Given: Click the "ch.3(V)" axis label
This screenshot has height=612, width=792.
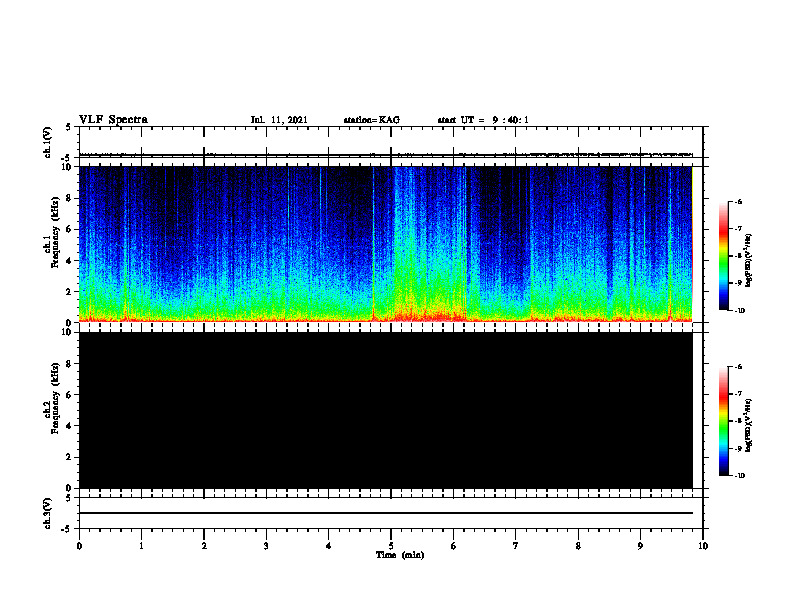Looking at the screenshot, I should tap(48, 513).
